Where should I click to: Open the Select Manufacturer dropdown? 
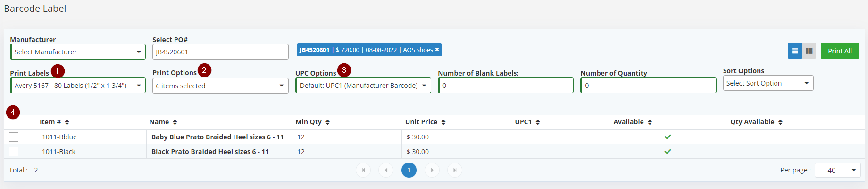[x=78, y=52]
